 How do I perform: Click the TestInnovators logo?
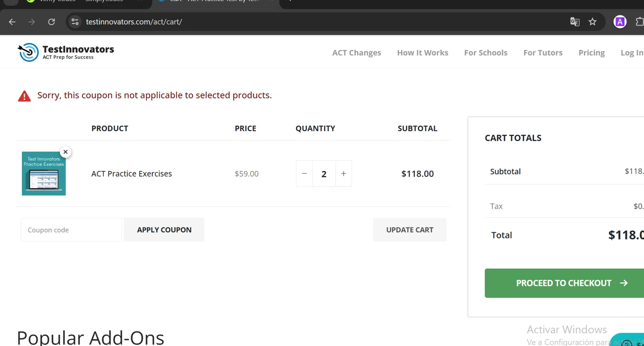66,52
